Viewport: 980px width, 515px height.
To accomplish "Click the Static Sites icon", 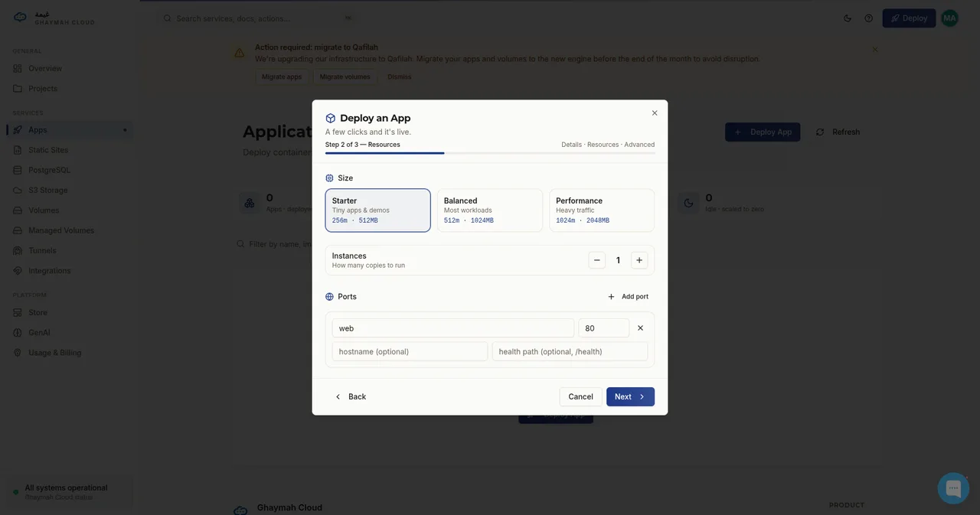I will 18,150.
